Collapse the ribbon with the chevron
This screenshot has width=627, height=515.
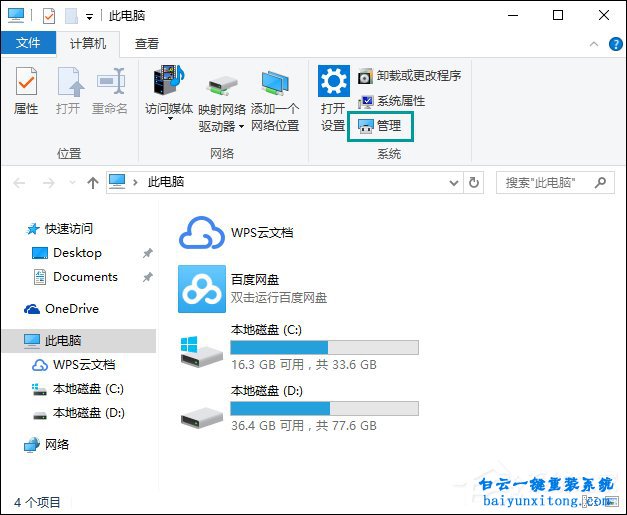coord(594,44)
